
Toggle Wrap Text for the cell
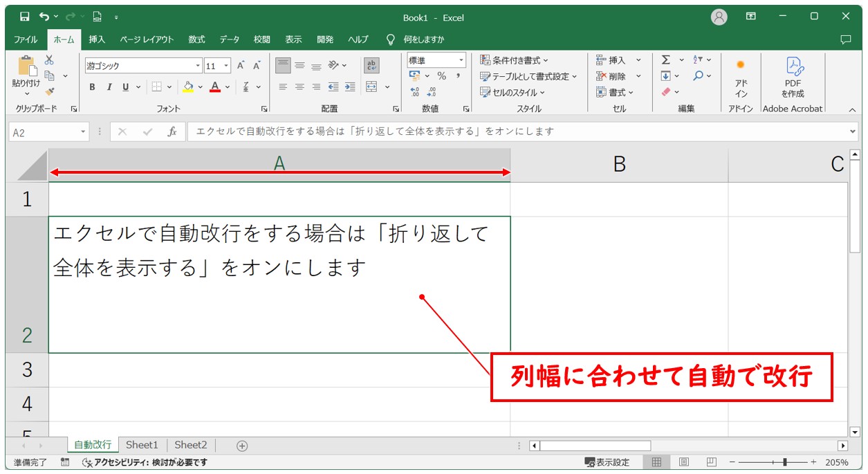371,66
